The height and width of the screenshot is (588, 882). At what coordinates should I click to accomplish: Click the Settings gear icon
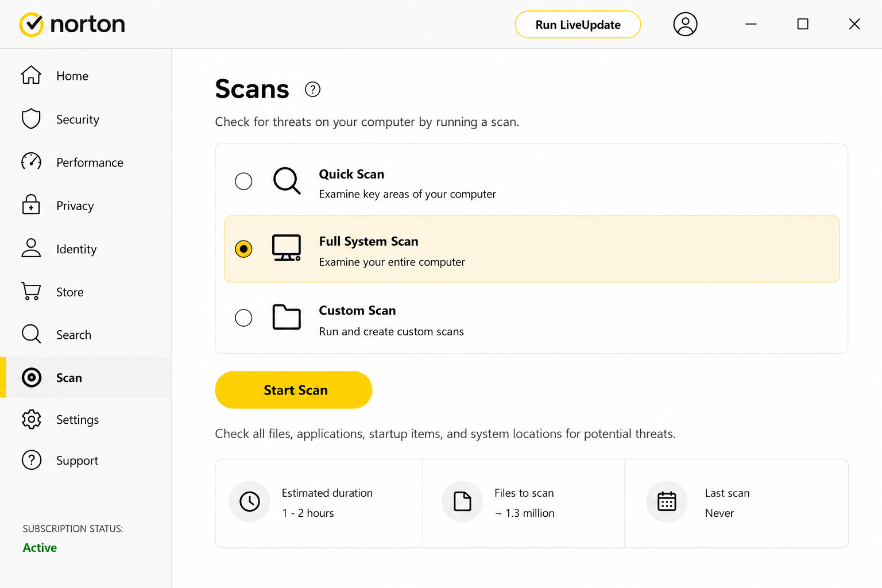tap(32, 419)
